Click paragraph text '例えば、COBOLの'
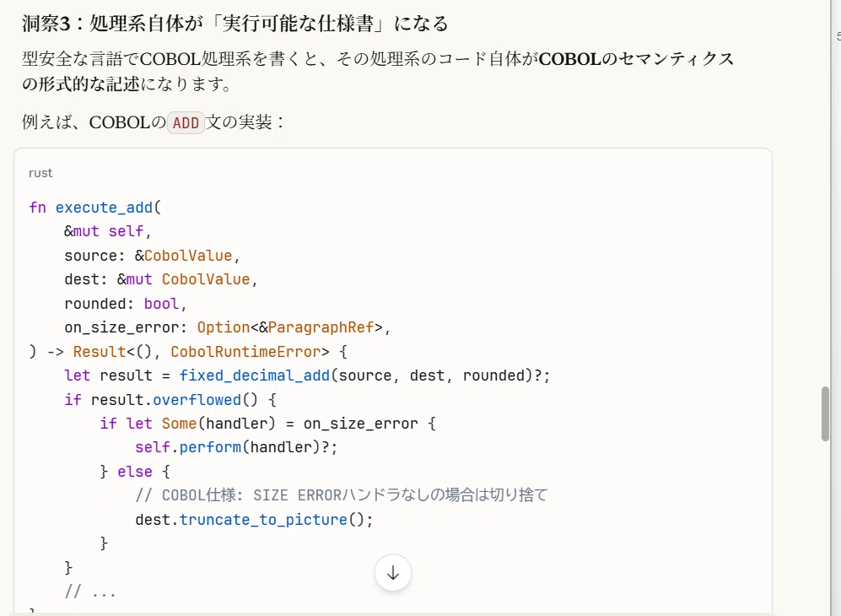This screenshot has width=841, height=616. [x=94, y=122]
